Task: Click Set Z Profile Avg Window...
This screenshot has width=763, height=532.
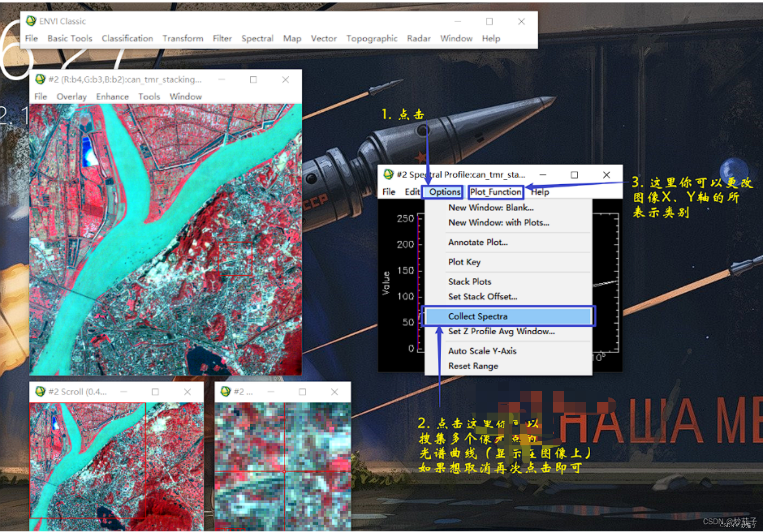Action: tap(501, 331)
